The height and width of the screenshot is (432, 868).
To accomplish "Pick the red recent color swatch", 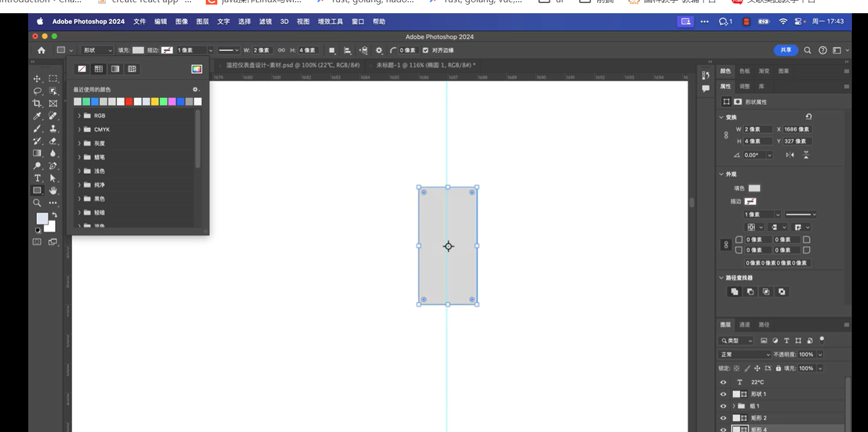I will click(129, 102).
